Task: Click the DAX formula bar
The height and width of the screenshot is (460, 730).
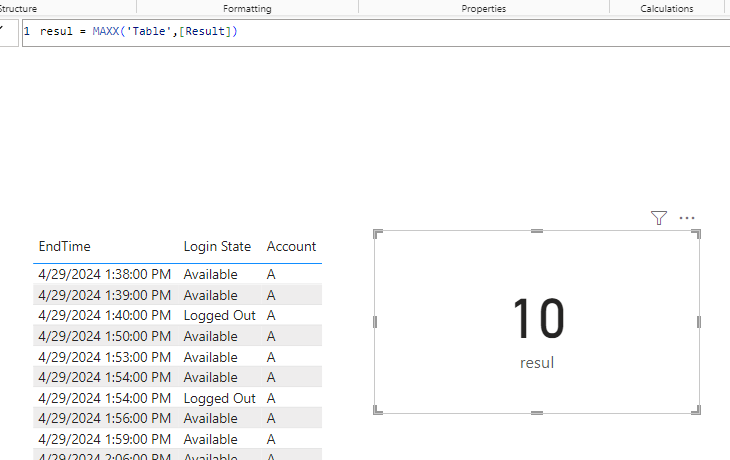Action: (x=376, y=33)
